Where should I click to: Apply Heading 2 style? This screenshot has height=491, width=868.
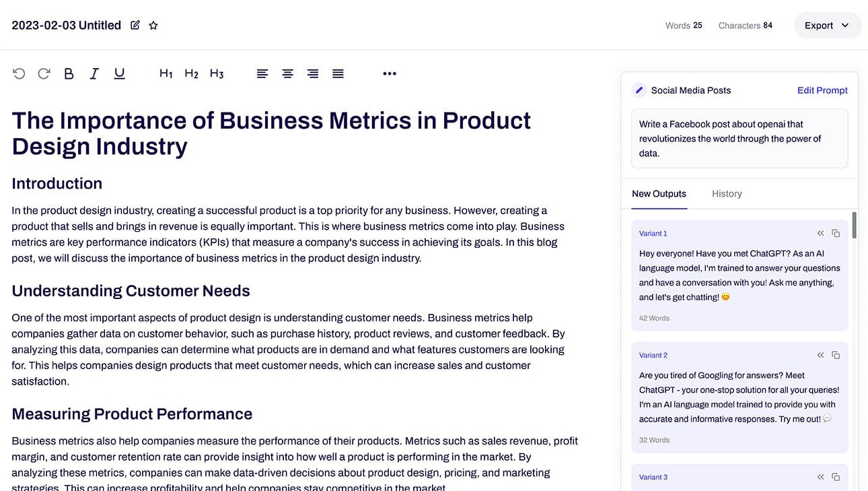192,73
